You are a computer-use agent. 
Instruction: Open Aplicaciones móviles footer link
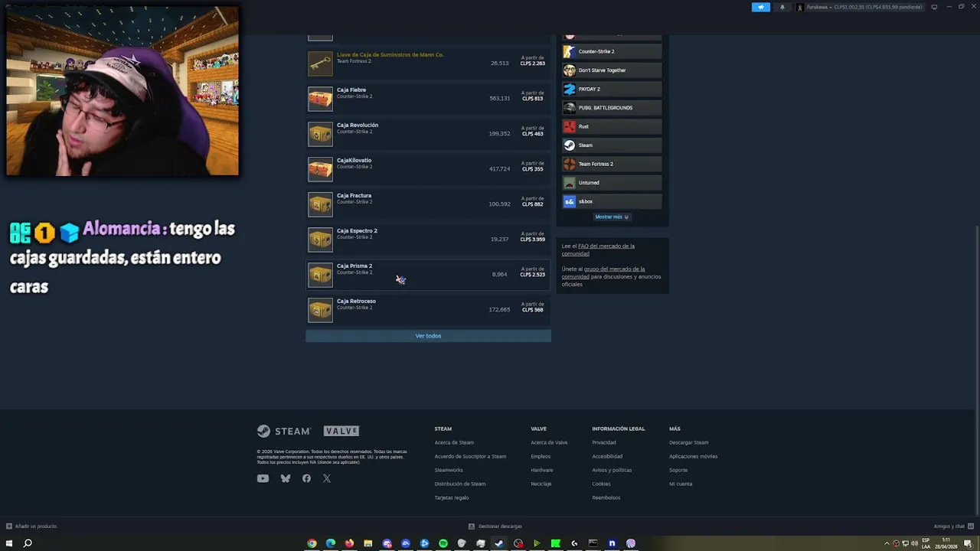pyautogui.click(x=693, y=456)
